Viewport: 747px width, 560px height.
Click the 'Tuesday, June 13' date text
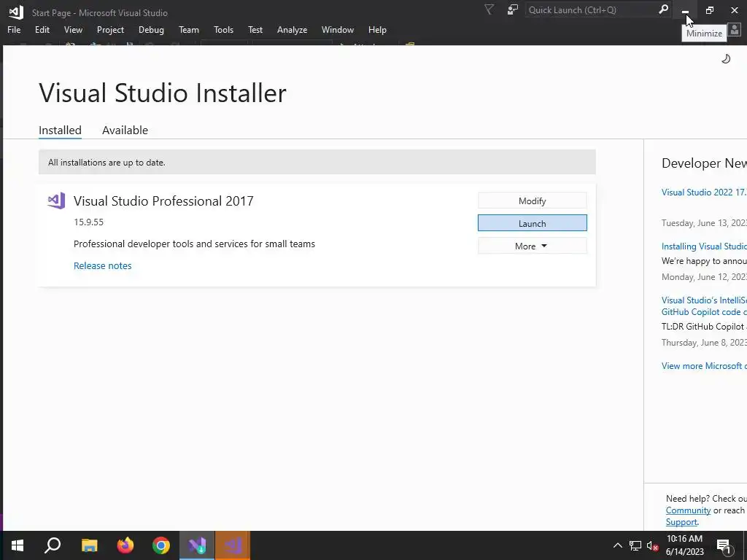pyautogui.click(x=704, y=223)
